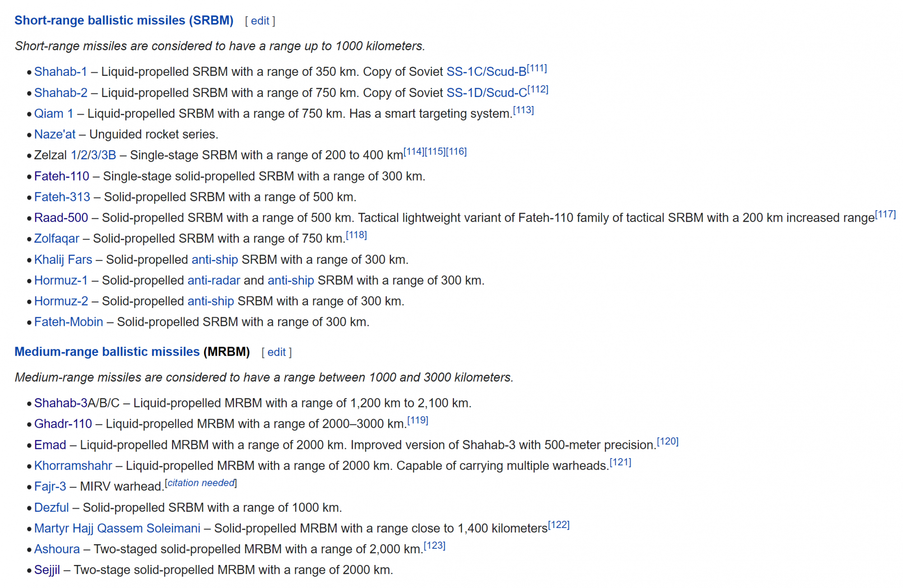Open the Ashoura link
The image size is (903, 588).
(x=57, y=549)
